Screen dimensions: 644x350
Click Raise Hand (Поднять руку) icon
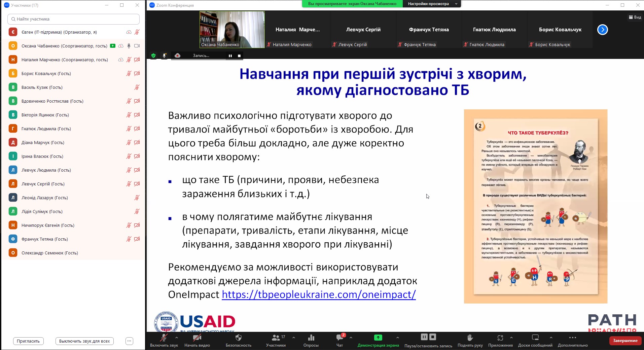[470, 338]
